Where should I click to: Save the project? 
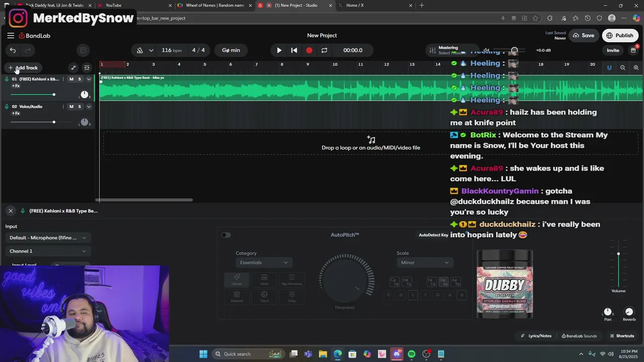pos(583,36)
